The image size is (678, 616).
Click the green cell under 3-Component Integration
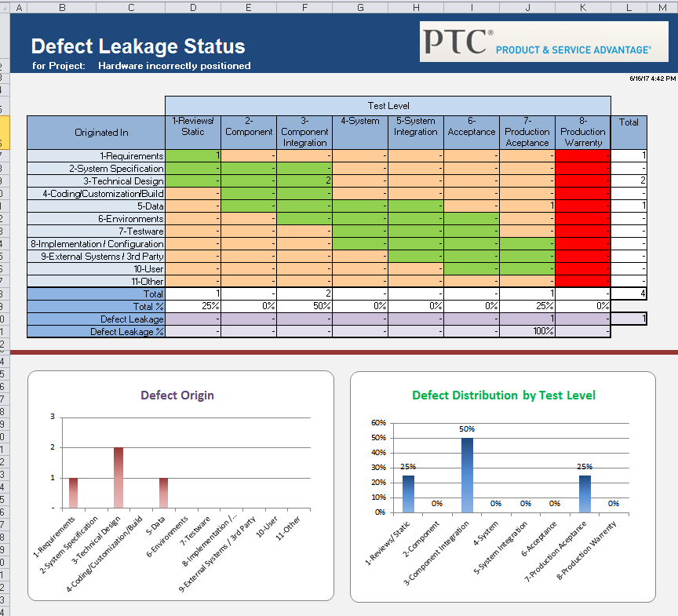tap(304, 180)
